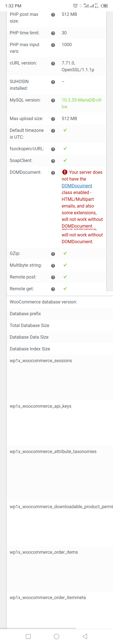This screenshot has height=644, width=113.
Task: Tap help icon for DOMDocument row
Action: click(x=53, y=173)
